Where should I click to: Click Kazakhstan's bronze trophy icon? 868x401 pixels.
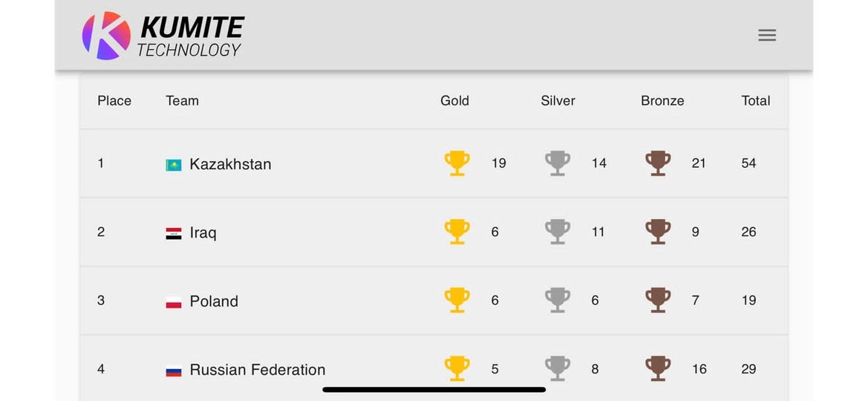pyautogui.click(x=657, y=163)
